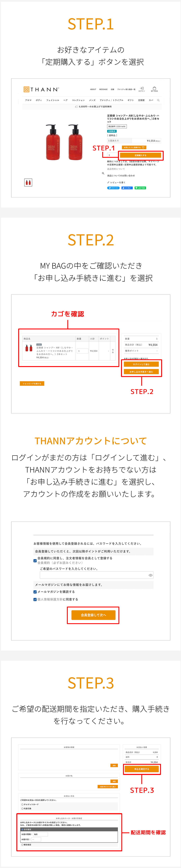Open the ログイン login icon
This screenshot has width=181, height=868.
[x=142, y=89]
